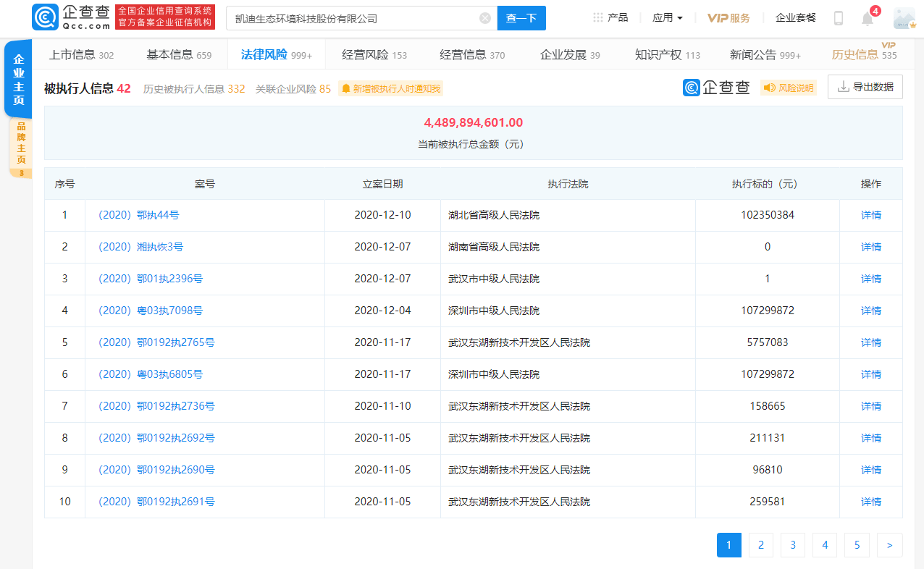This screenshot has width=924, height=569.
Task: Open case (2020)粤03执6805号
Action: coord(150,374)
